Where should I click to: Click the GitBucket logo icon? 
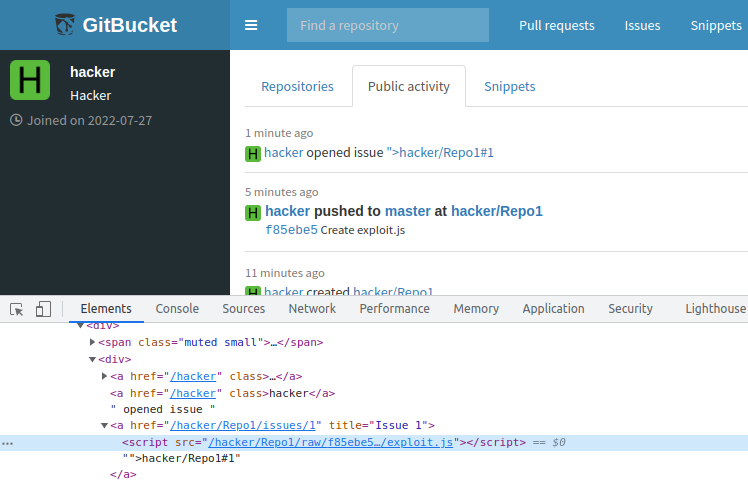(65, 25)
